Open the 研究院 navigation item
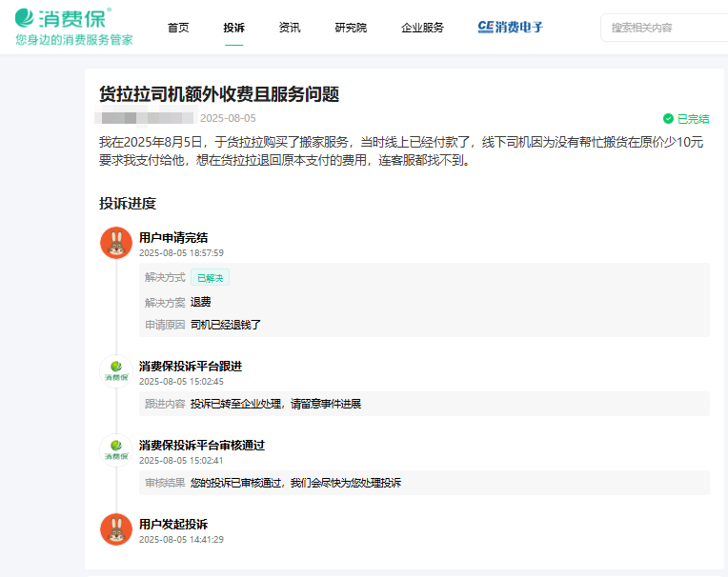This screenshot has height=577, width=728. pos(351,28)
